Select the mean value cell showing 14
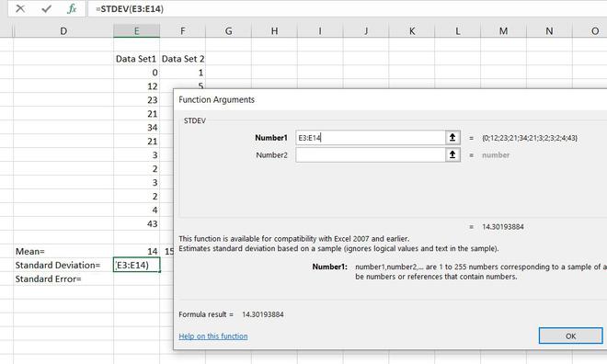607x364 pixels. coord(136,252)
